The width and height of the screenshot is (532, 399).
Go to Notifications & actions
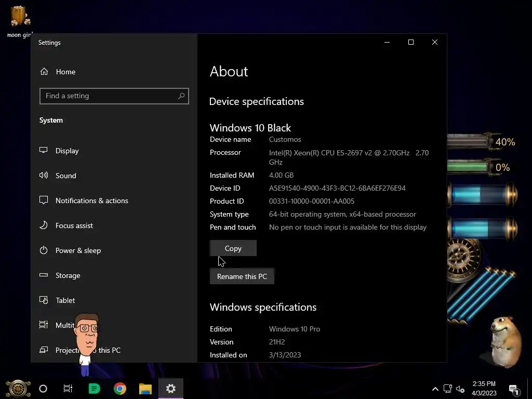point(92,201)
